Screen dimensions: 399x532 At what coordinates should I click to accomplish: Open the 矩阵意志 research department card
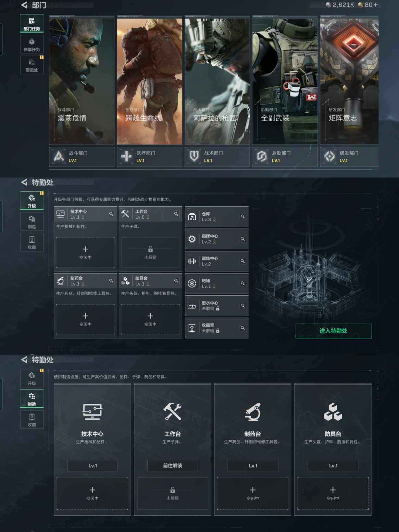[349, 81]
